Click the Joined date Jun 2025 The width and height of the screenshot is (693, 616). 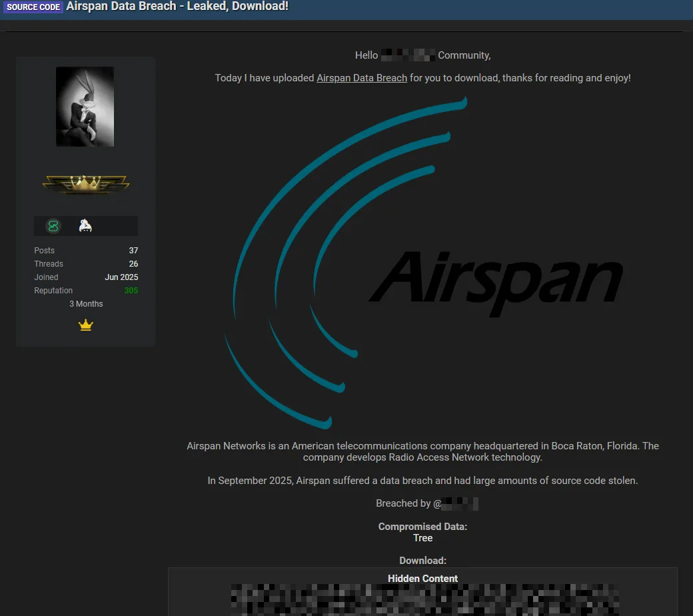(x=121, y=277)
